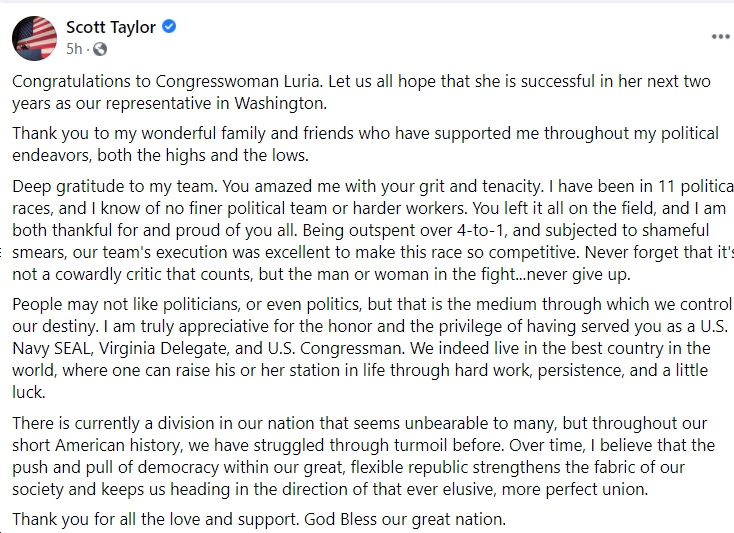
Task: Click the 'Thank you to my wonderful family' paragraph
Action: [x=365, y=144]
